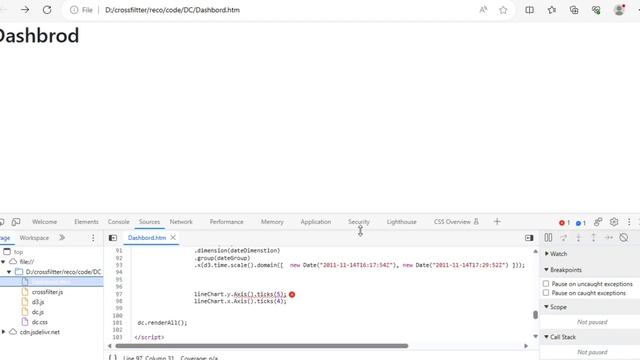Screen dimensions: 640x360
Task: Open the user profile avatar
Action: pos(619,10)
